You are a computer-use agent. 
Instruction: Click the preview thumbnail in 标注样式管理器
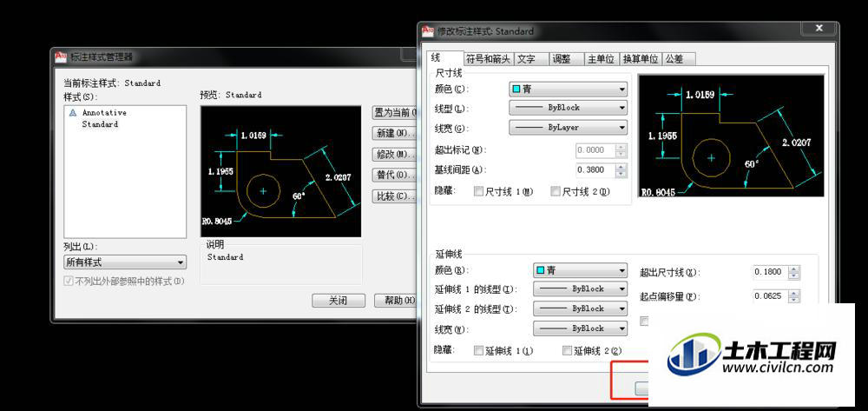[280, 172]
